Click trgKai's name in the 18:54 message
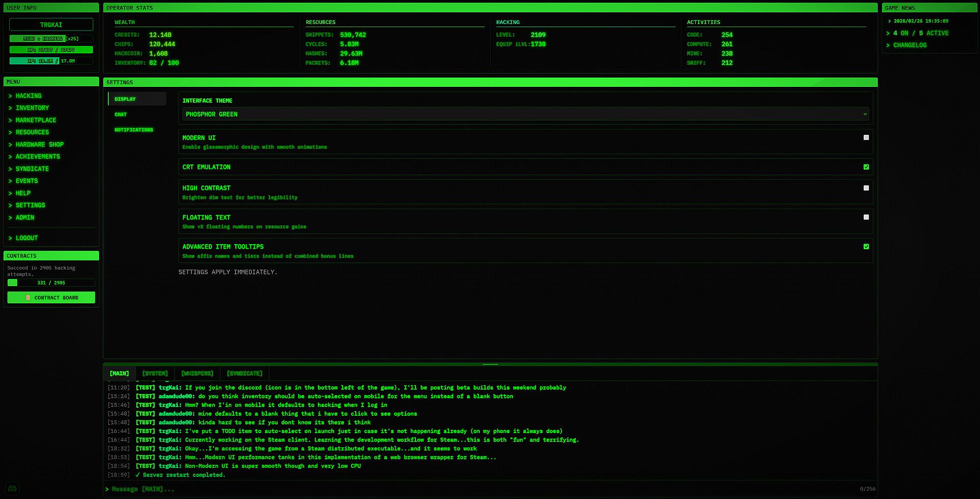This screenshot has width=980, height=499. [170, 466]
